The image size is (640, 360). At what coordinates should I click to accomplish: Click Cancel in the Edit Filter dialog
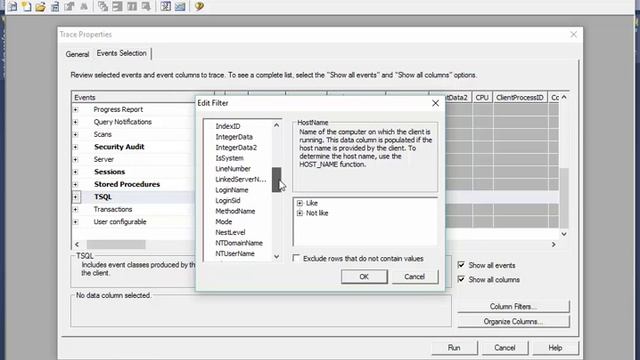415,277
